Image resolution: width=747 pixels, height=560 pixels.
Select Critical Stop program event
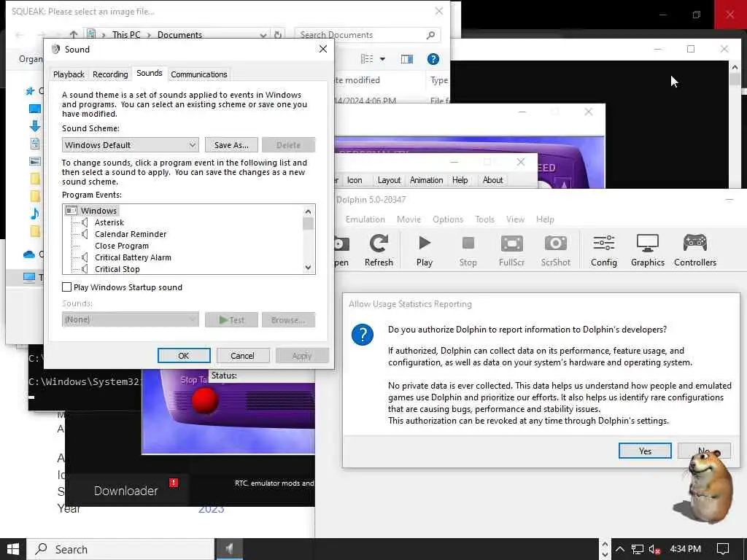pyautogui.click(x=117, y=269)
